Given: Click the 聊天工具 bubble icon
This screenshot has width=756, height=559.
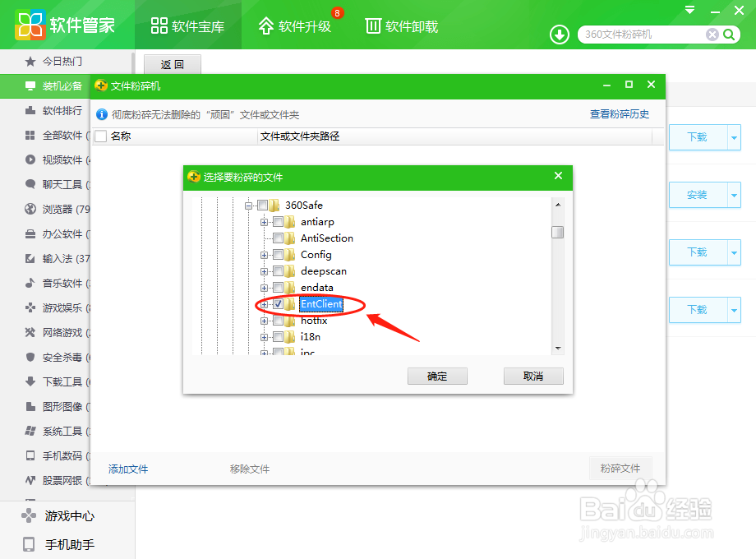Looking at the screenshot, I should tap(30, 184).
